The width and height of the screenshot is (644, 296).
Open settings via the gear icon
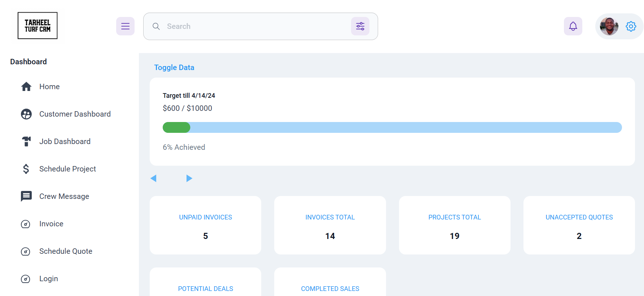tap(631, 26)
